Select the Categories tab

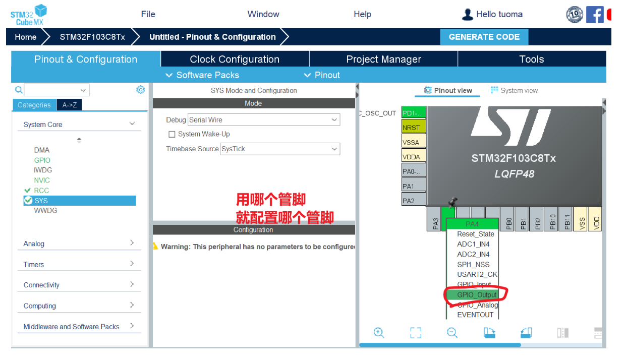pos(34,105)
